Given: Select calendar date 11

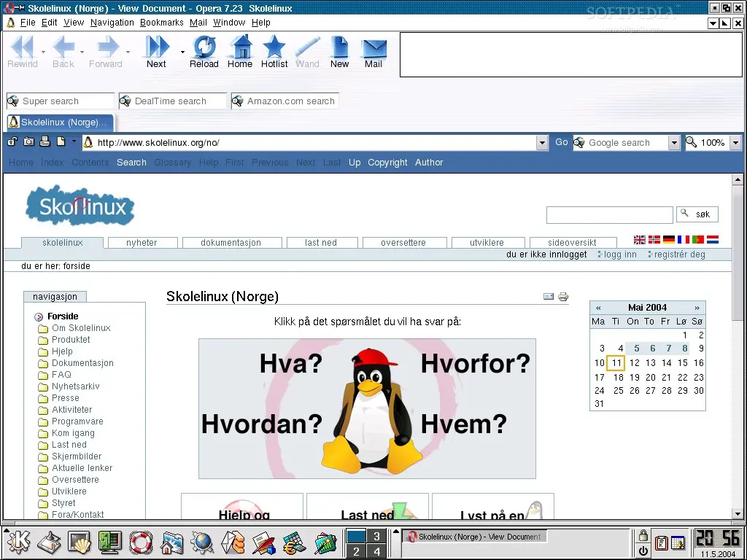Looking at the screenshot, I should click(x=616, y=363).
